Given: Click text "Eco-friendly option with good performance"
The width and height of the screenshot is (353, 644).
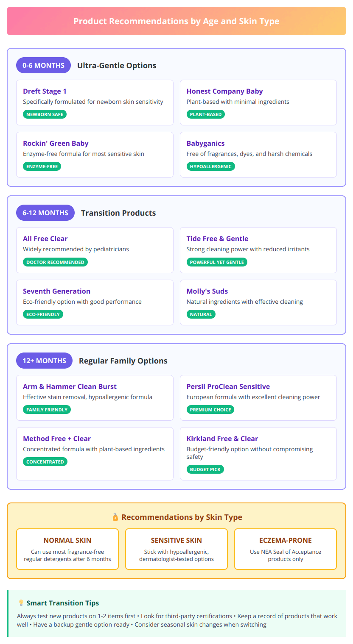Looking at the screenshot, I should click(x=82, y=302).
